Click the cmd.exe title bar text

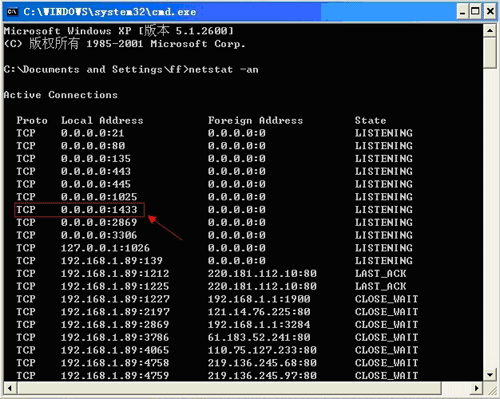[110, 12]
